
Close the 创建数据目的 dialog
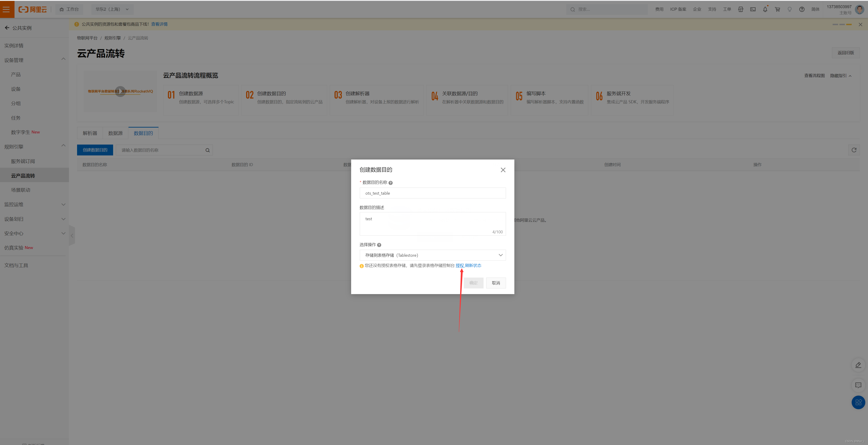click(503, 170)
